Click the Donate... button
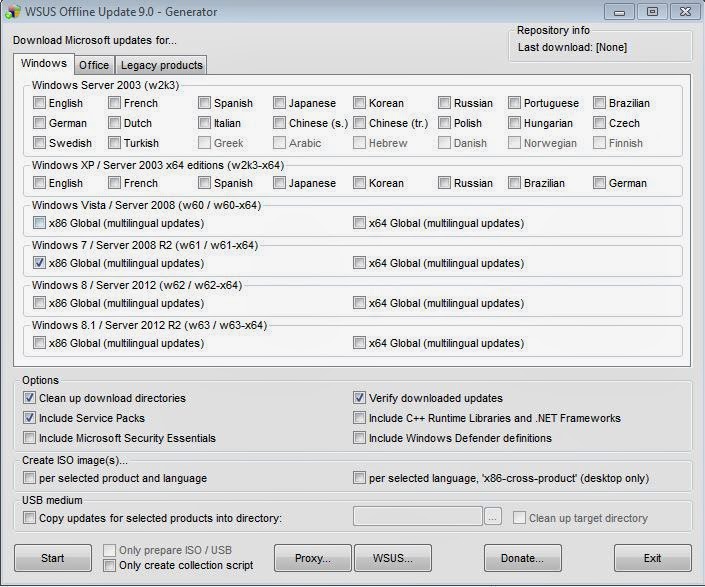 [x=522, y=558]
